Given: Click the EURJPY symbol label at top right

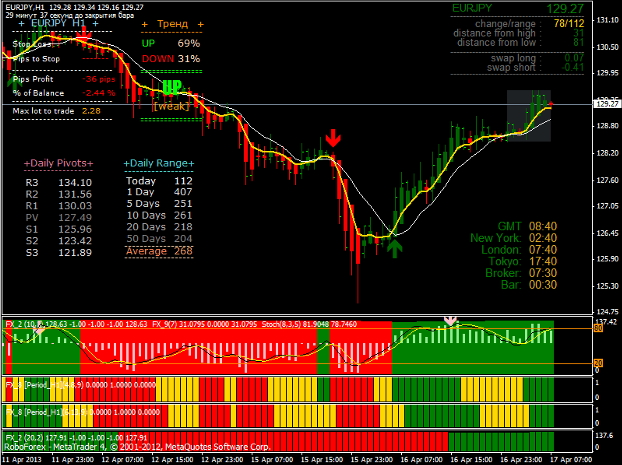Looking at the screenshot, I should coord(472,8).
